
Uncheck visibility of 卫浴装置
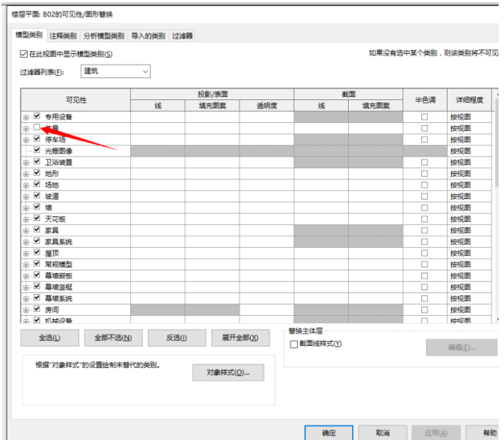37,162
